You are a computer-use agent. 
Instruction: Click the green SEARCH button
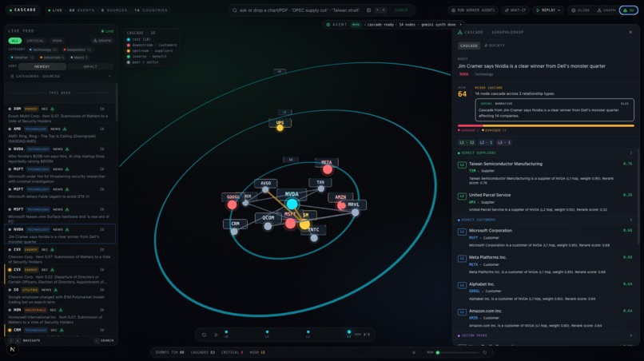pyautogui.click(x=401, y=10)
